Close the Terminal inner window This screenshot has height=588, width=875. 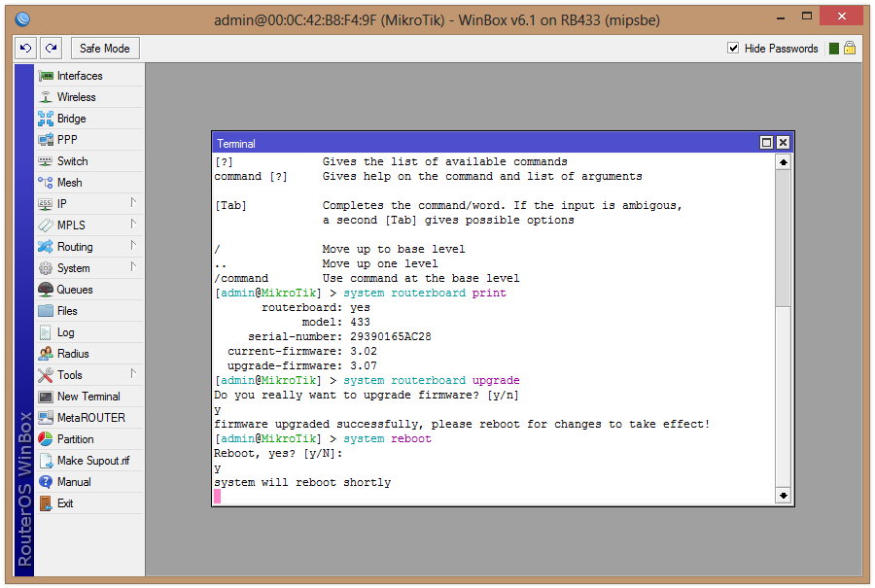coord(783,143)
